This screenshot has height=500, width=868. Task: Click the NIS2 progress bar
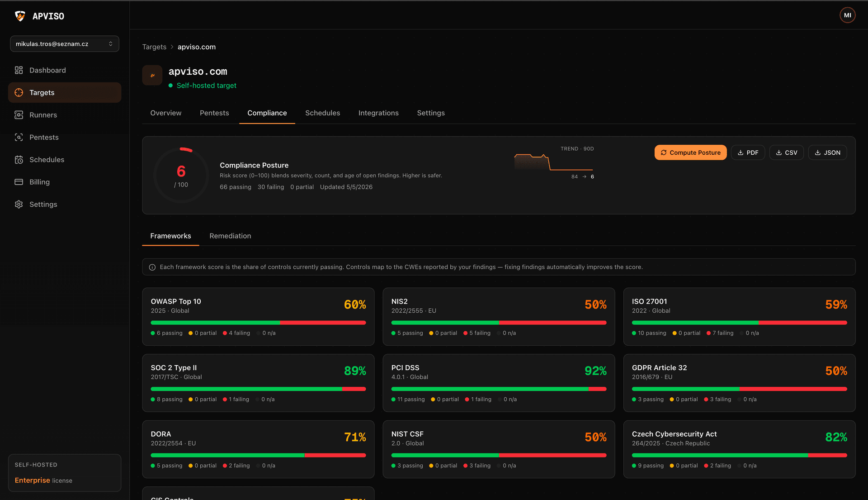pos(499,323)
